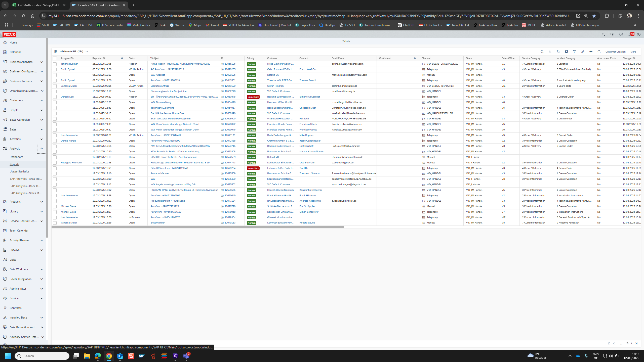
Task: Open ticket ID 12660878 link
Action: tap(230, 97)
